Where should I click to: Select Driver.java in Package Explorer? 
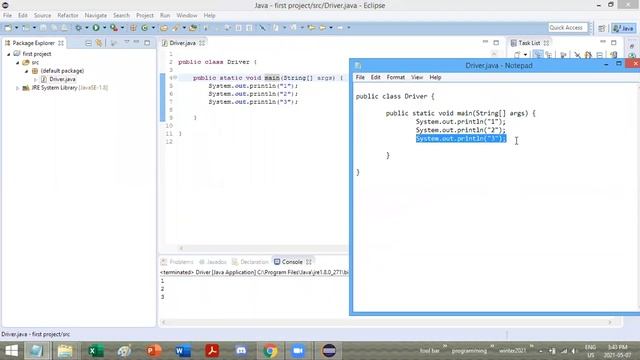click(x=62, y=79)
